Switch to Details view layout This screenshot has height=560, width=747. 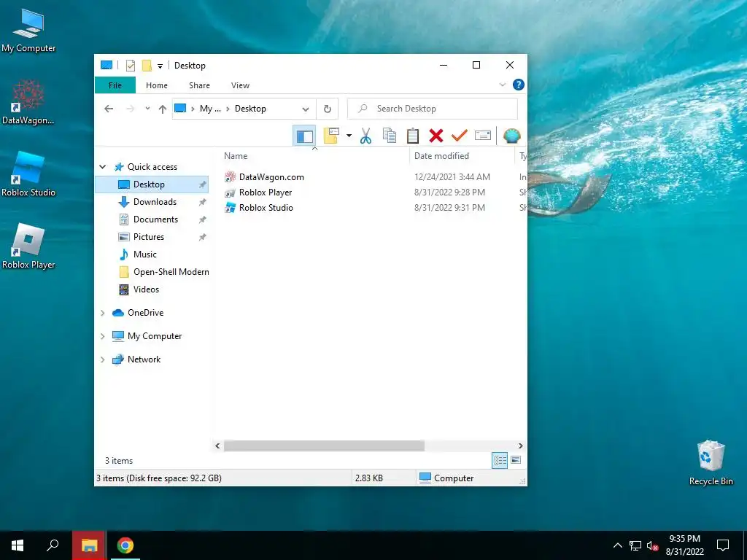point(500,461)
